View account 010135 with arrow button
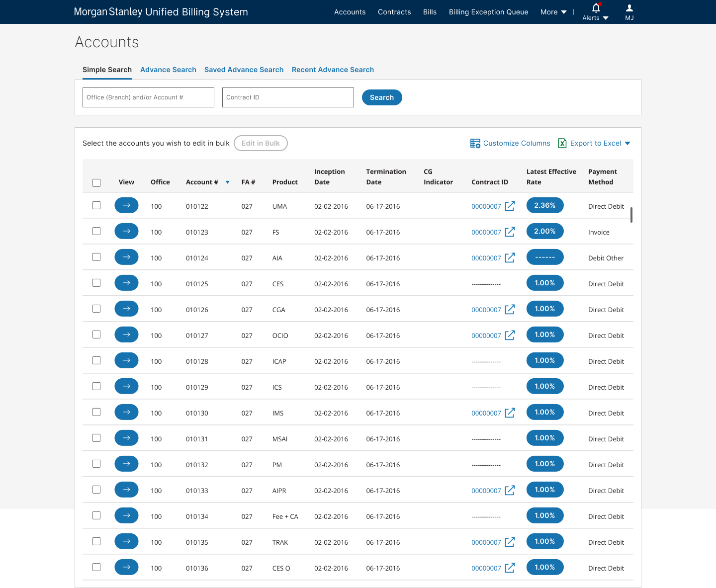 coord(126,541)
